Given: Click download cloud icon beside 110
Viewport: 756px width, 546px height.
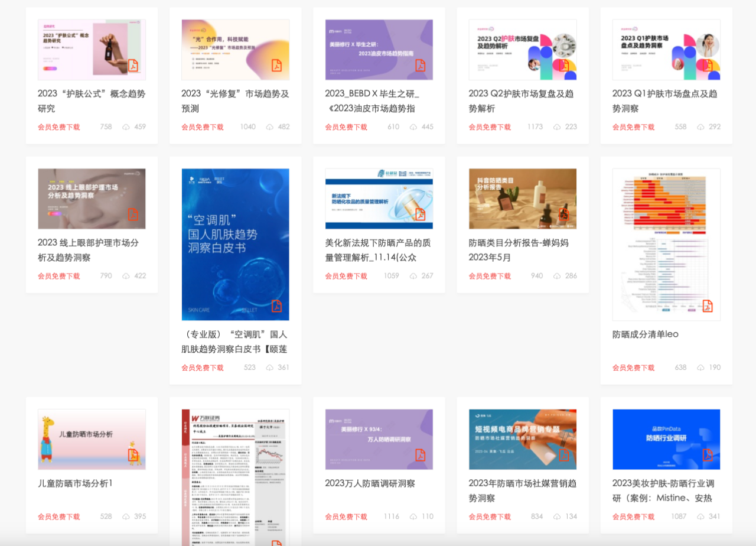Looking at the screenshot, I should 413,516.
